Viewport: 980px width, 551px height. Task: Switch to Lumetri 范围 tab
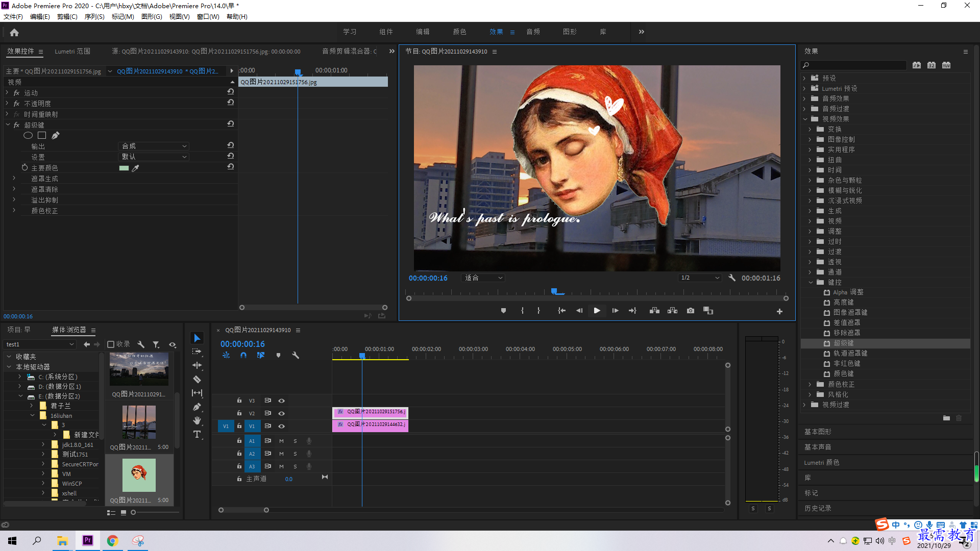tap(72, 52)
